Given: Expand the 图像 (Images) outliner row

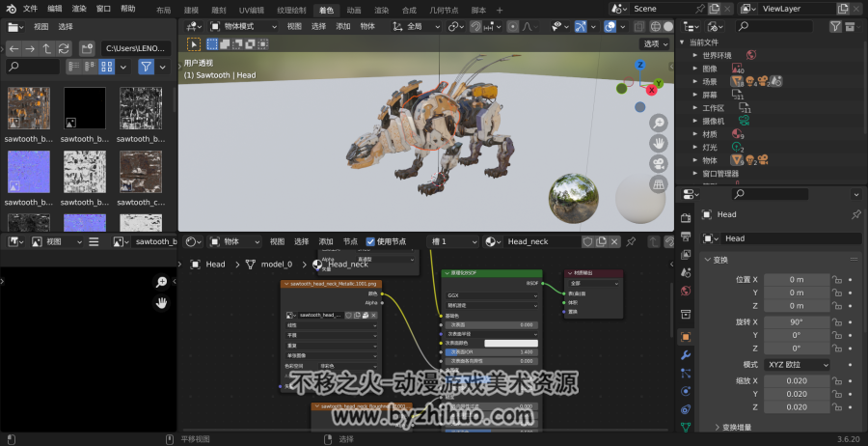Looking at the screenshot, I should (694, 69).
